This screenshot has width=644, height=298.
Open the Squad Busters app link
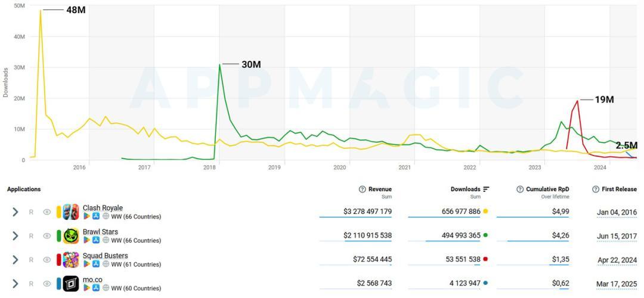[x=105, y=256]
